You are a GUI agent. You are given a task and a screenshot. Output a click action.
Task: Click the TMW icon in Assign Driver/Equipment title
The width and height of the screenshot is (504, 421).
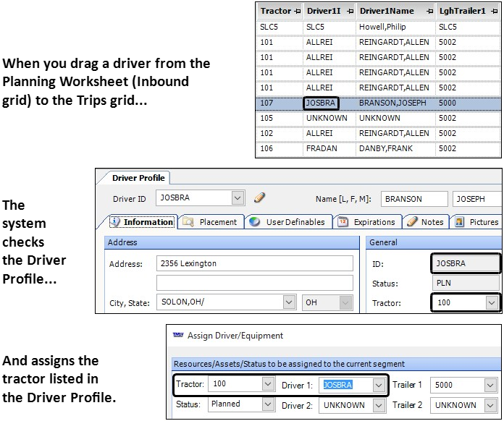[x=178, y=336]
